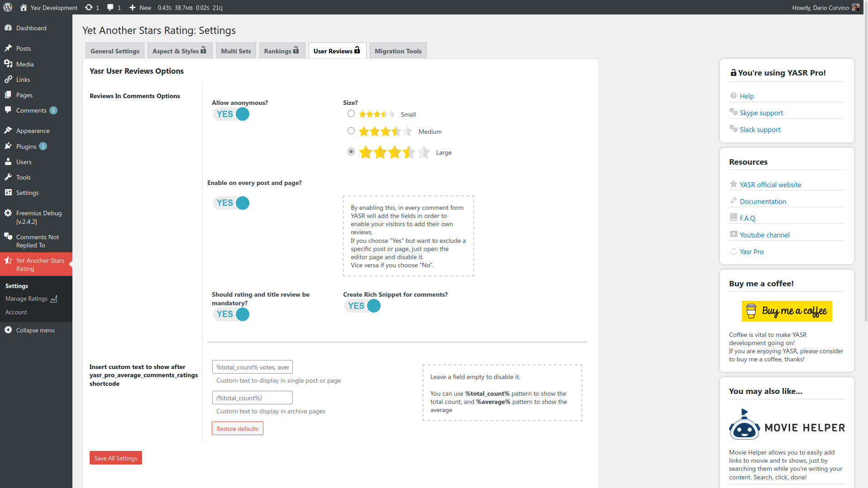Click the Pages icon in sidebar
Screen dimensions: 868x488
(x=8, y=95)
